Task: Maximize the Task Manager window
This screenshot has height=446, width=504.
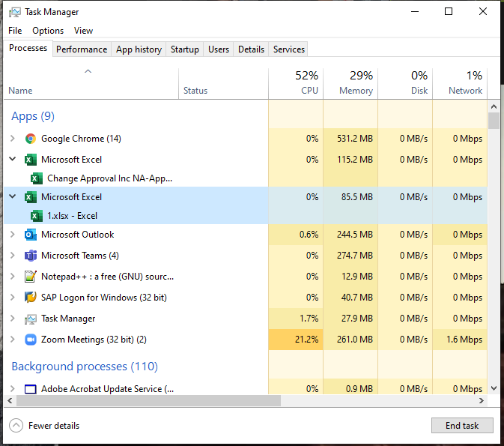Action: tap(449, 11)
